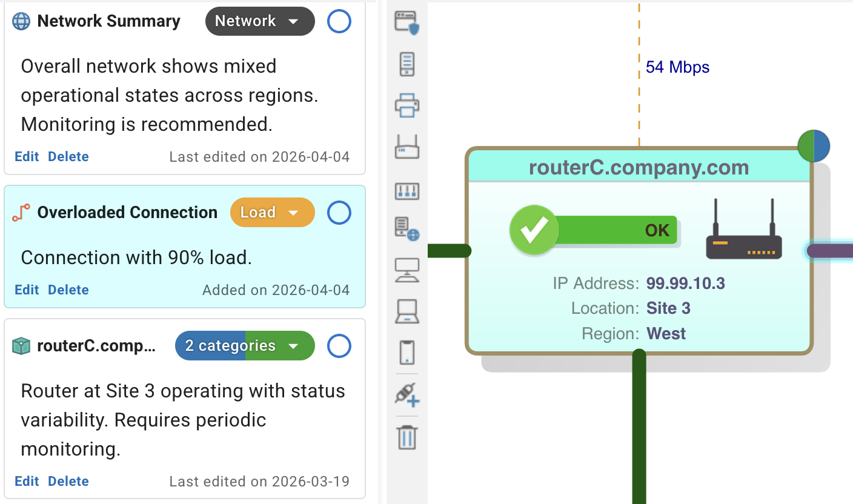Choose the laptop icon in palette
This screenshot has height=504, width=853.
tap(407, 311)
